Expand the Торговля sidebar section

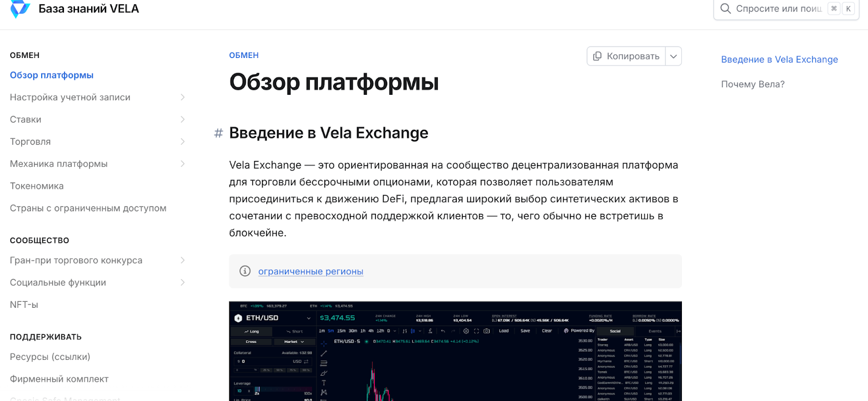click(183, 142)
